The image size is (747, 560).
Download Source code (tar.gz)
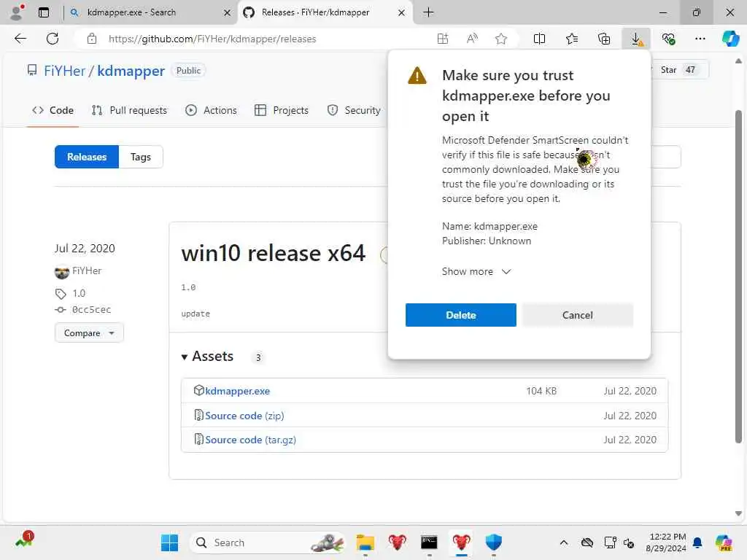pos(251,440)
